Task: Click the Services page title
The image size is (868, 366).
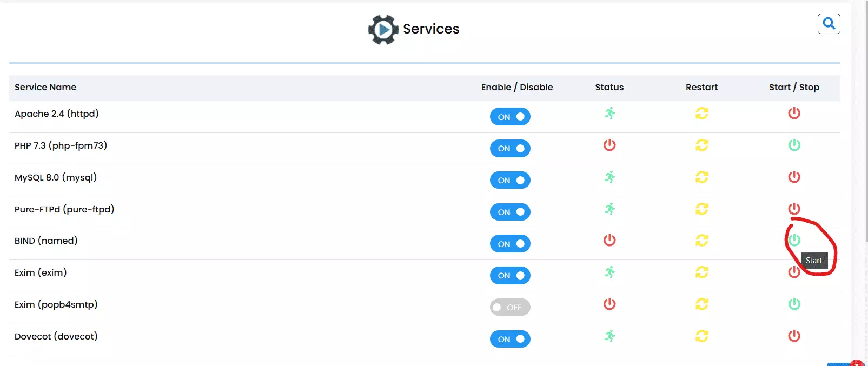Action: click(431, 29)
